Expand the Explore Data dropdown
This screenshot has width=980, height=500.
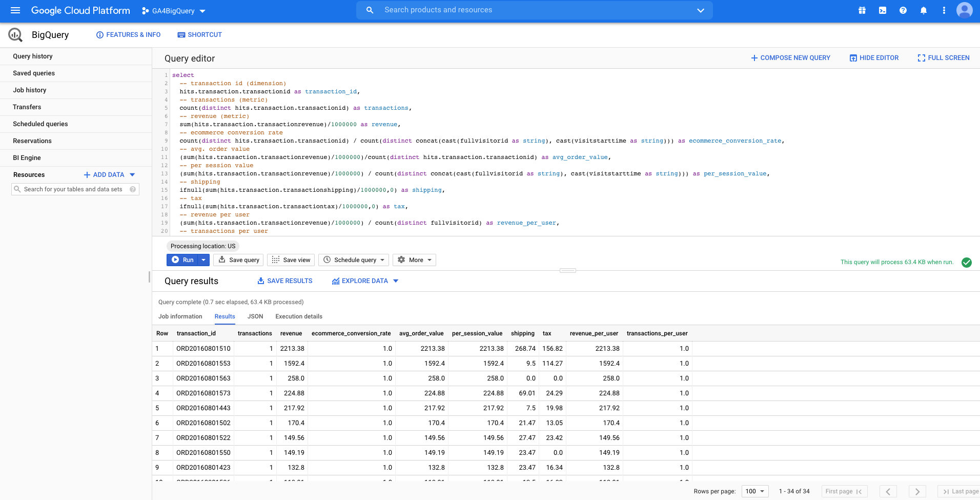[x=396, y=281]
